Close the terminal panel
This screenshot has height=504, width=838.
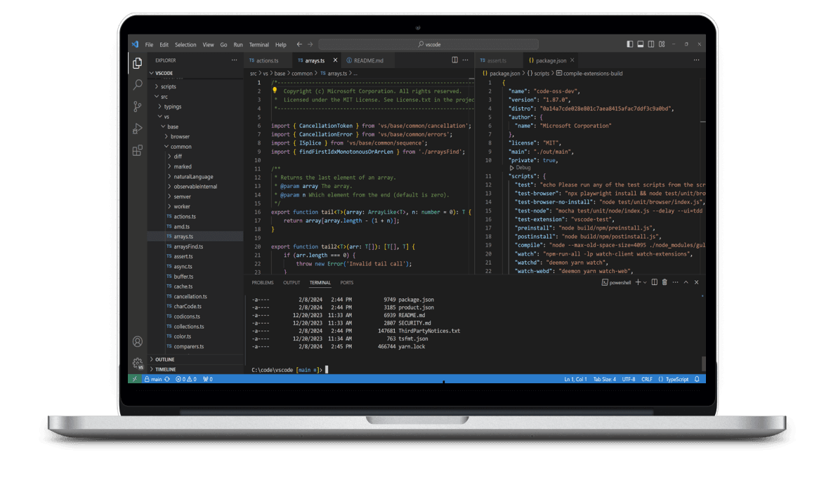[x=696, y=282]
